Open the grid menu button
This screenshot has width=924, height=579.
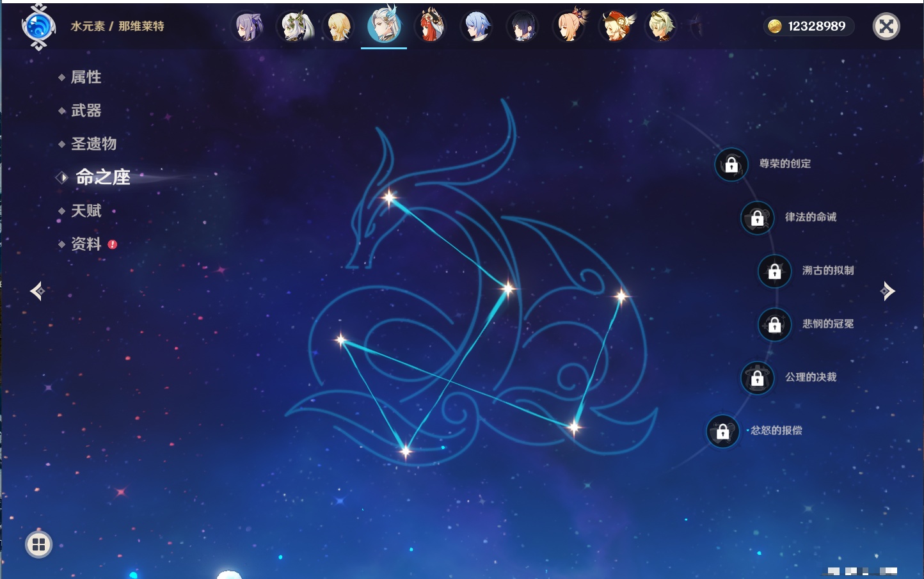pyautogui.click(x=38, y=544)
